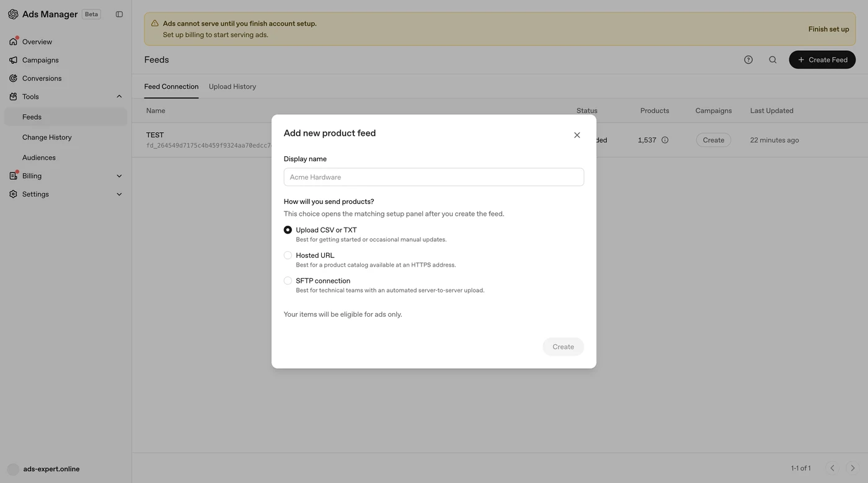
Task: Click the Finish set up link
Action: [828, 29]
